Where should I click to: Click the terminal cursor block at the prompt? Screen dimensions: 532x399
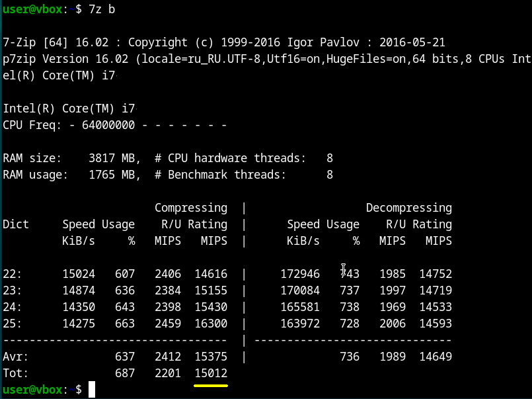pyautogui.click(x=92, y=390)
